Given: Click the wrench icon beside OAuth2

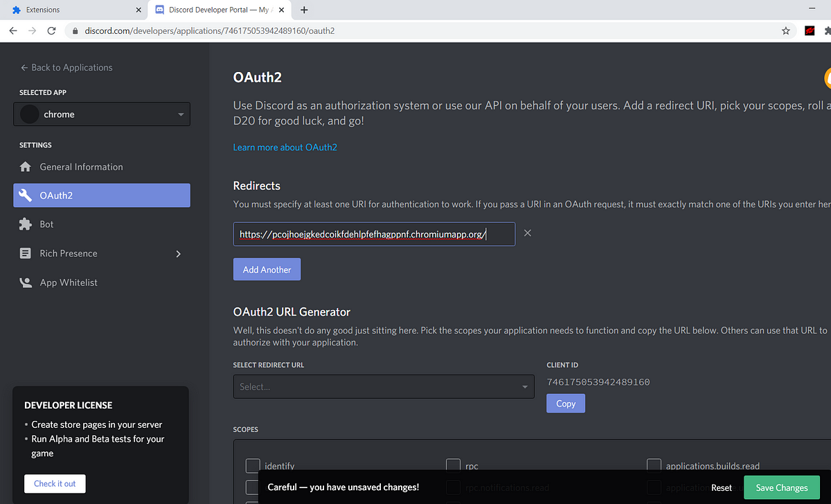Looking at the screenshot, I should coord(26,195).
